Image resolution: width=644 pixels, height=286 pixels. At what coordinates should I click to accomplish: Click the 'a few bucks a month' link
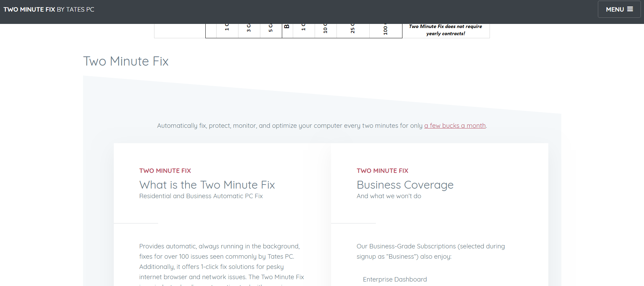pos(455,125)
